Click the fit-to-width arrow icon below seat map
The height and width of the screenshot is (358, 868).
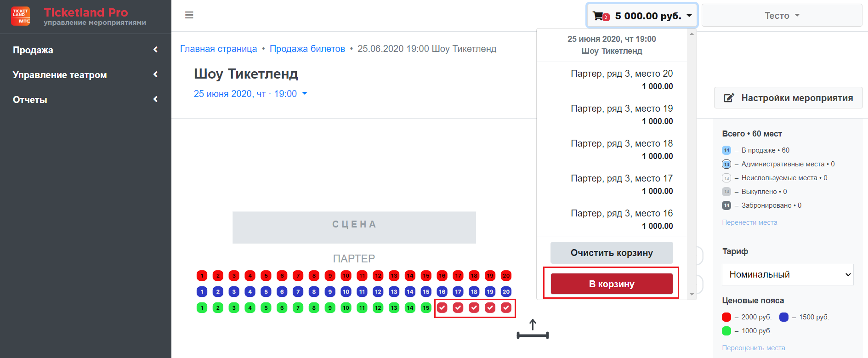pyautogui.click(x=533, y=329)
